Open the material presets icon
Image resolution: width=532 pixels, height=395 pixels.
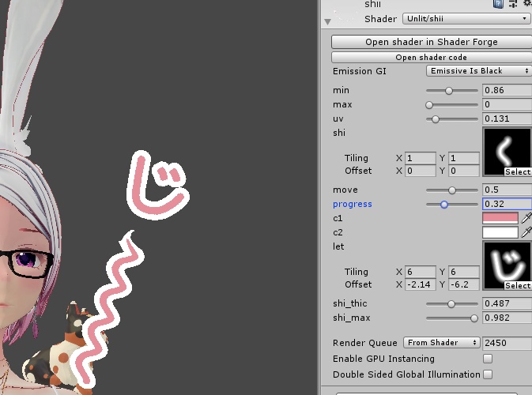coord(511,4)
